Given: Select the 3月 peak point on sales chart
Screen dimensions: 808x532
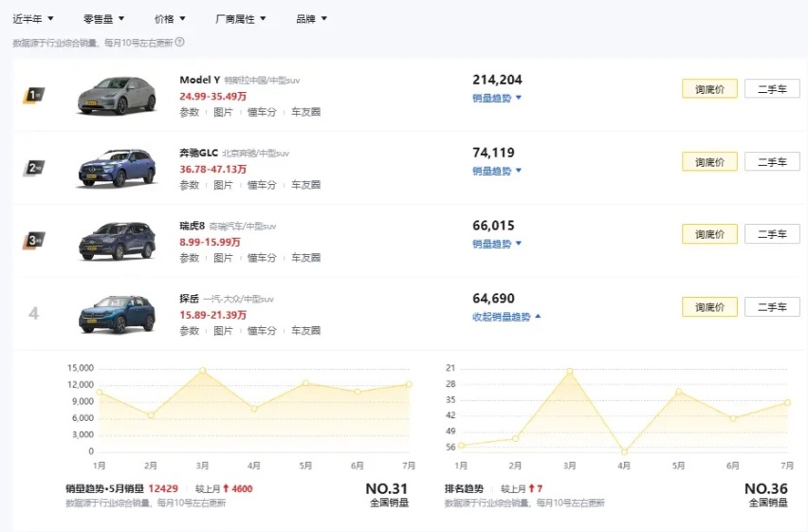Looking at the screenshot, I should coord(203,370).
